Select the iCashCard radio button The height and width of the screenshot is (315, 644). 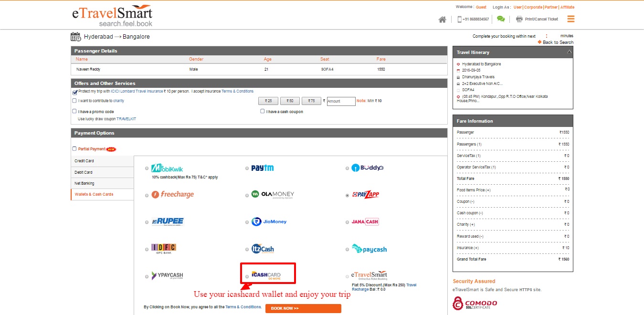point(247,276)
